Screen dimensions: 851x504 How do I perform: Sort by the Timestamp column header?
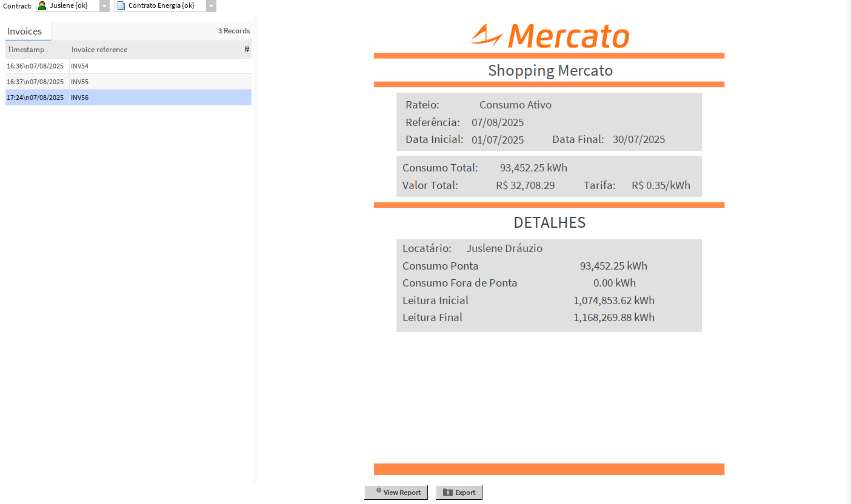pos(37,50)
